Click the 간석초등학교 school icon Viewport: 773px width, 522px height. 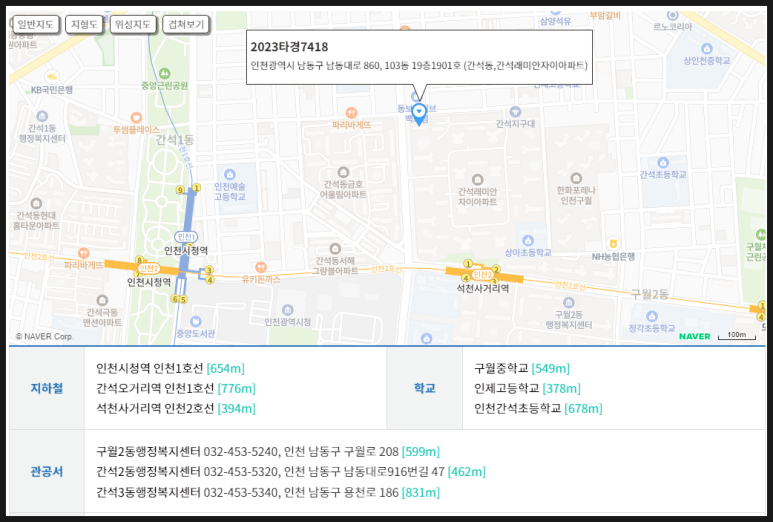coord(663,163)
